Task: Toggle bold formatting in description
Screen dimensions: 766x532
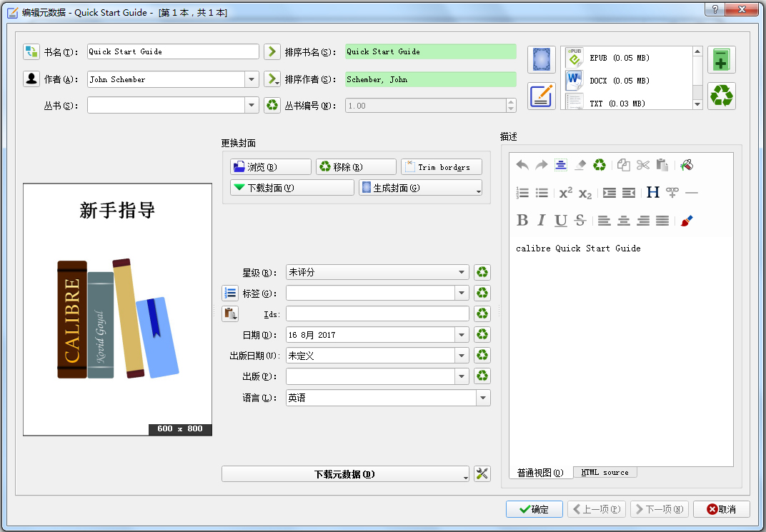Action: click(522, 221)
